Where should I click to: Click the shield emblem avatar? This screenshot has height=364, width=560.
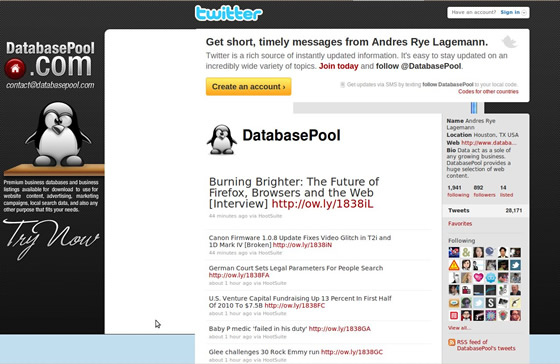point(503,315)
